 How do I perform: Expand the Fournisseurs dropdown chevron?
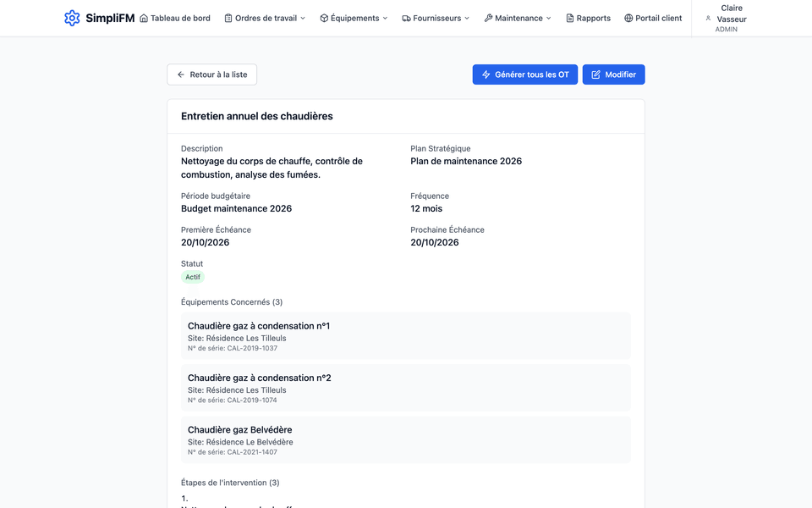(x=467, y=18)
